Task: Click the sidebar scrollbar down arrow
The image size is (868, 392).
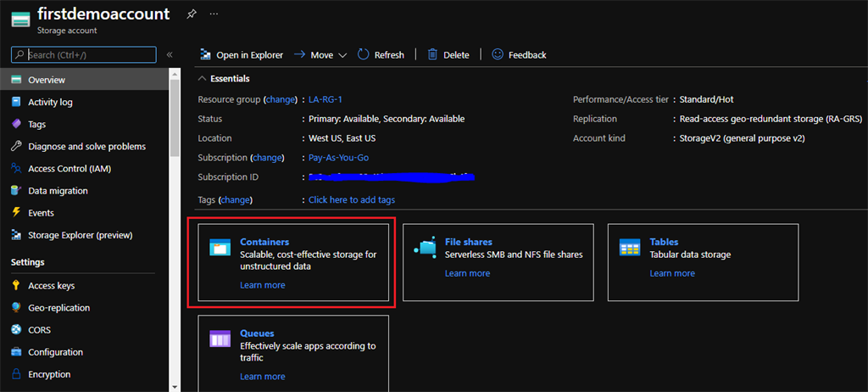Action: point(175,386)
